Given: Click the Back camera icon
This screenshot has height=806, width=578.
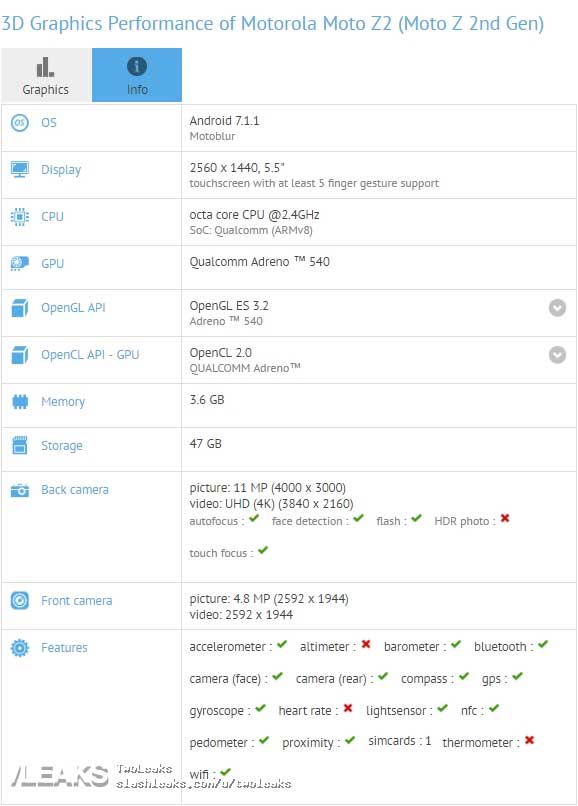Looking at the screenshot, I should (20, 490).
